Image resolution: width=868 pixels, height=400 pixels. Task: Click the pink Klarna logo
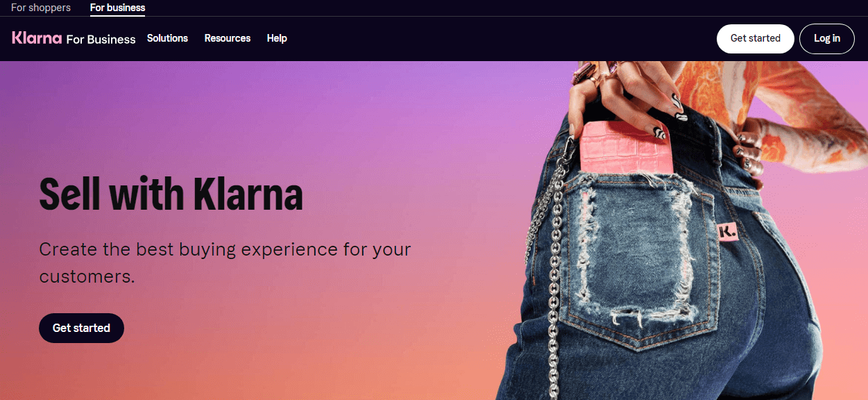click(x=37, y=38)
